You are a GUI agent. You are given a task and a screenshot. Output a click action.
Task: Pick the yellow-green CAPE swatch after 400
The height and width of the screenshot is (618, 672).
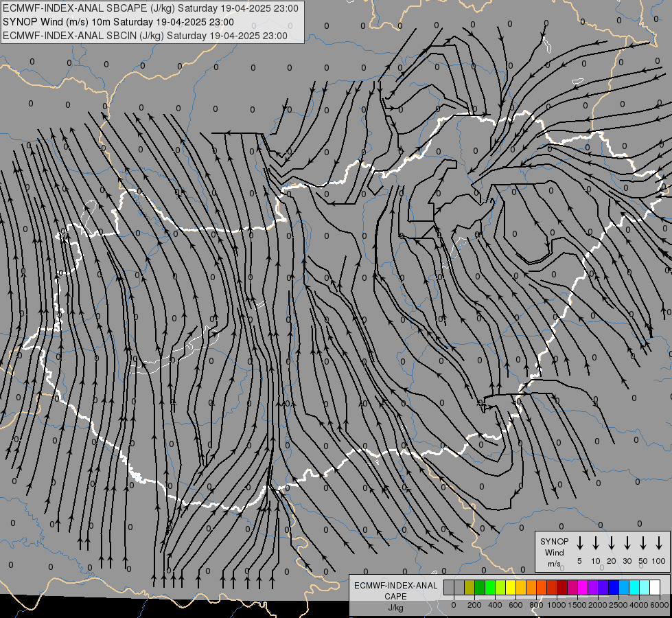[500, 587]
